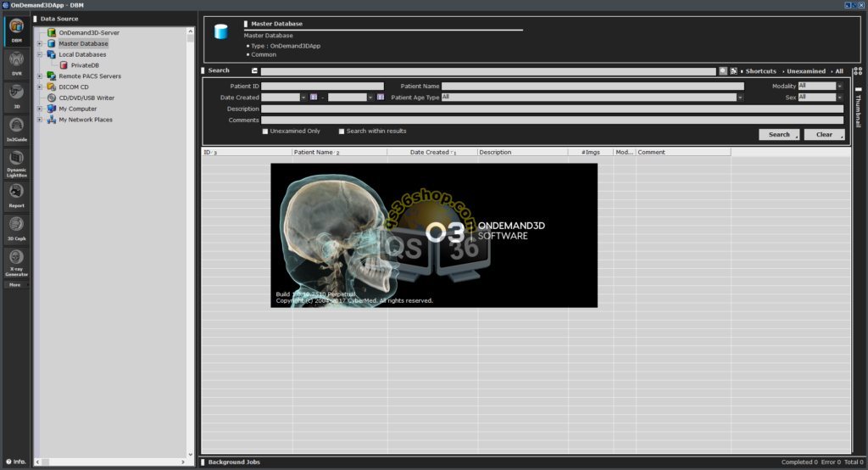Focus the Patient ID field
Image resolution: width=868 pixels, height=470 pixels.
coord(322,86)
